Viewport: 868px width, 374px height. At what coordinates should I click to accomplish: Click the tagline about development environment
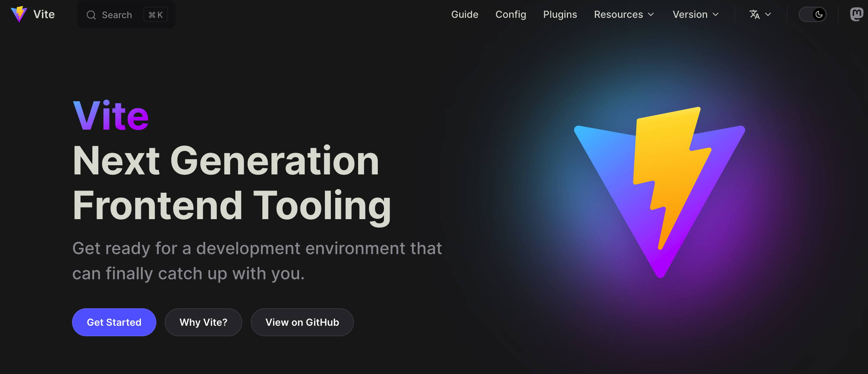257,261
